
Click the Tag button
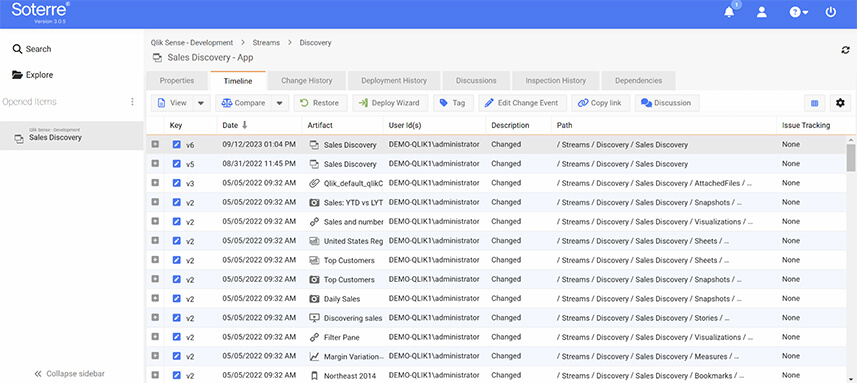[453, 103]
